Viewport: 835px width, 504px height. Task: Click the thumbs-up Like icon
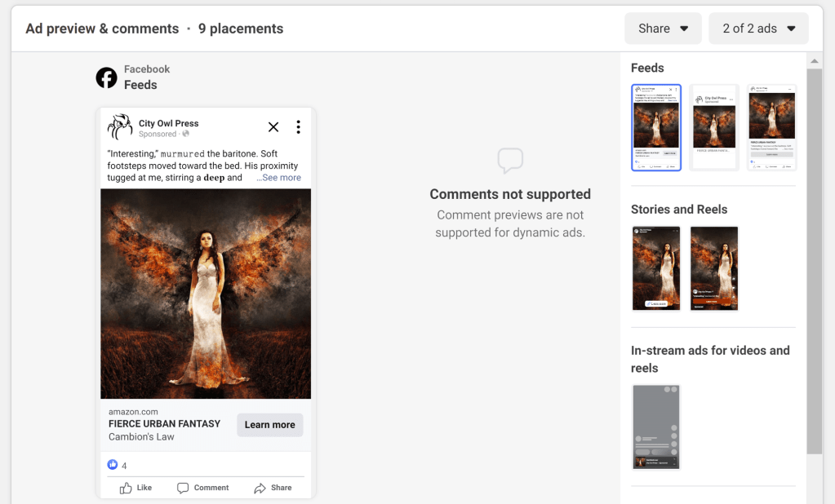[126, 488]
